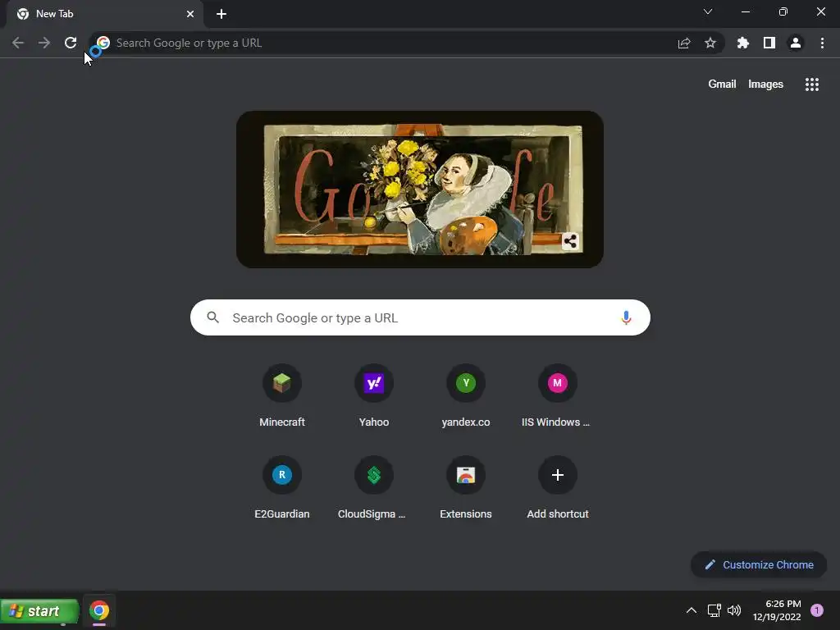
Task: Open the network status tray icon
Action: tap(714, 610)
